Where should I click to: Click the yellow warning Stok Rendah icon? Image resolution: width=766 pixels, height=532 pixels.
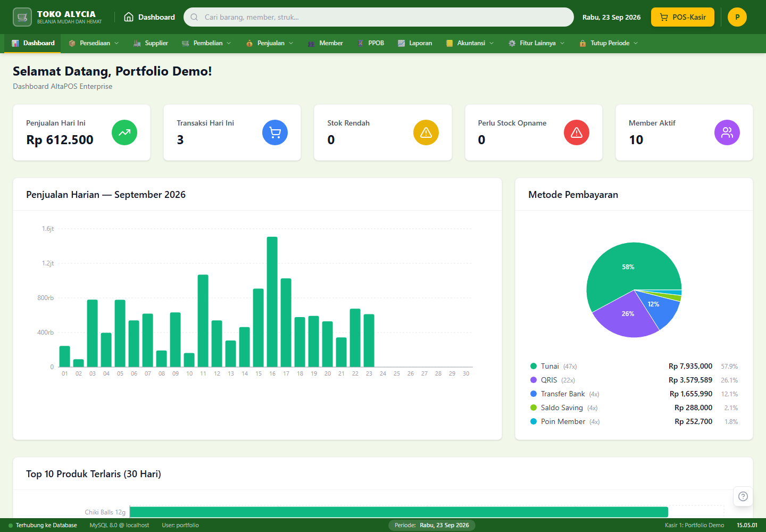(x=426, y=132)
